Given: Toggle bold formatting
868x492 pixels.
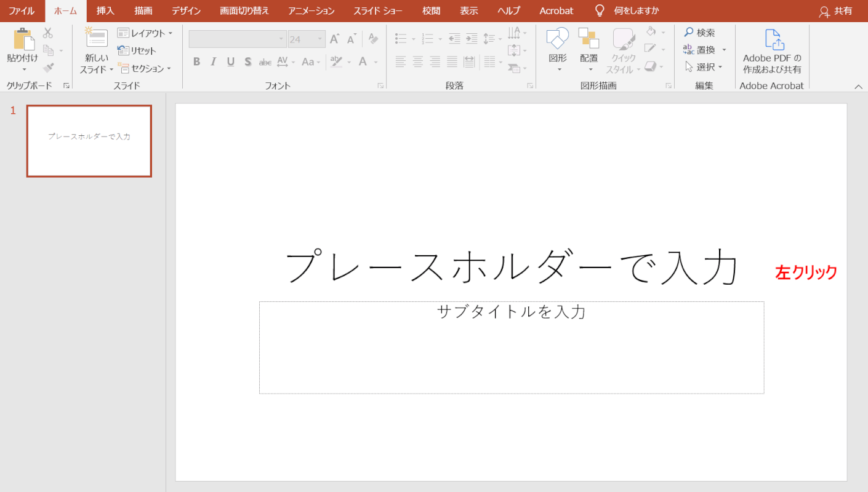Looking at the screenshot, I should click(196, 61).
